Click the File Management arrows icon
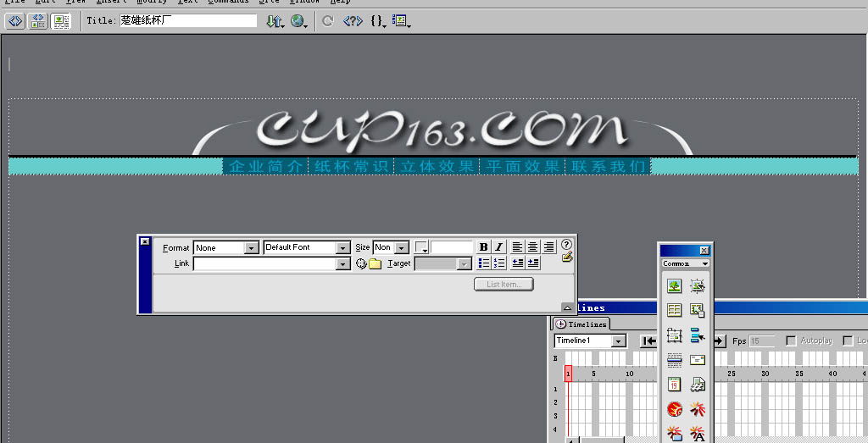Image resolution: width=868 pixels, height=443 pixels. [x=275, y=21]
